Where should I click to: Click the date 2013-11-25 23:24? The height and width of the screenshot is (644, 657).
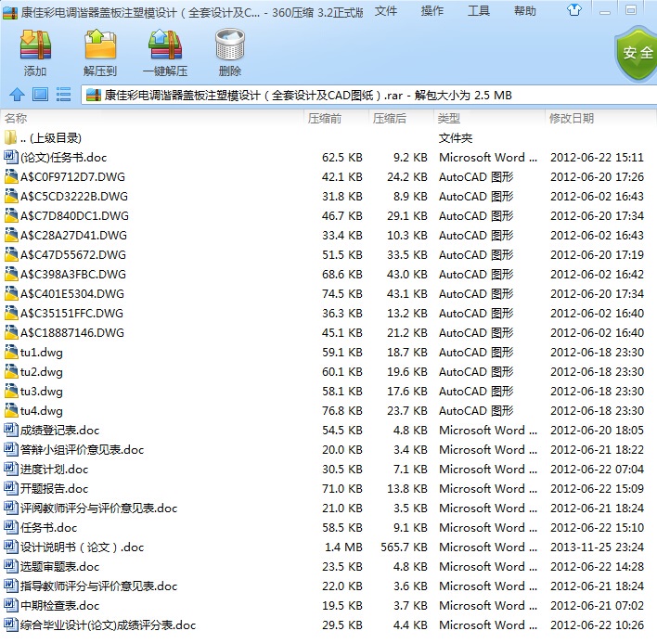[597, 547]
